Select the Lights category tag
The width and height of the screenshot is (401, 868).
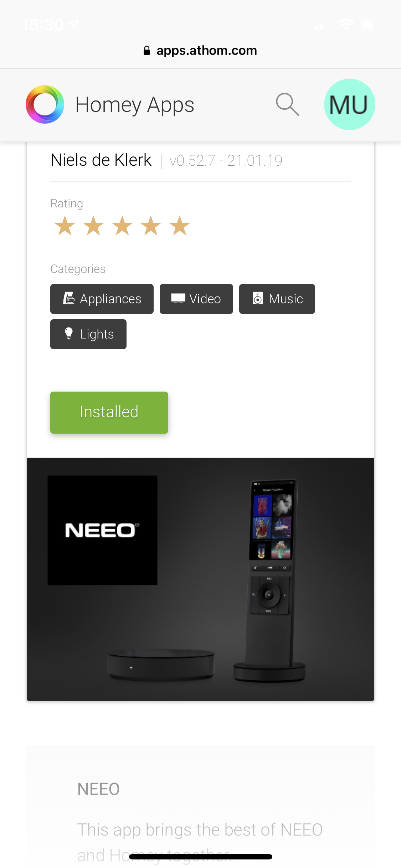[88, 334]
